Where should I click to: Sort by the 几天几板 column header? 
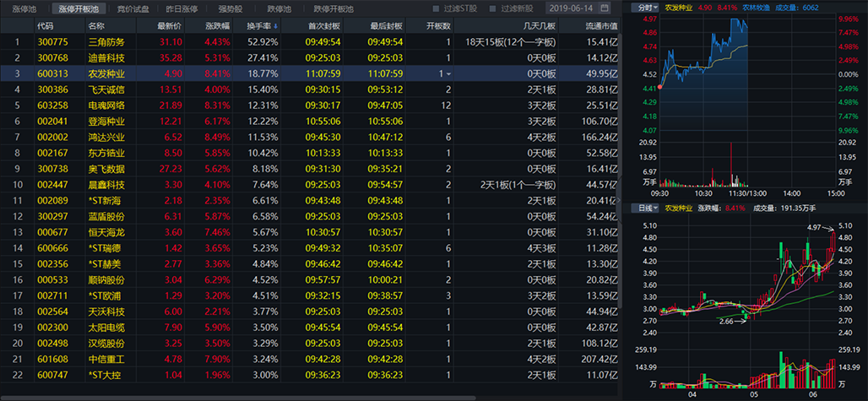click(540, 26)
